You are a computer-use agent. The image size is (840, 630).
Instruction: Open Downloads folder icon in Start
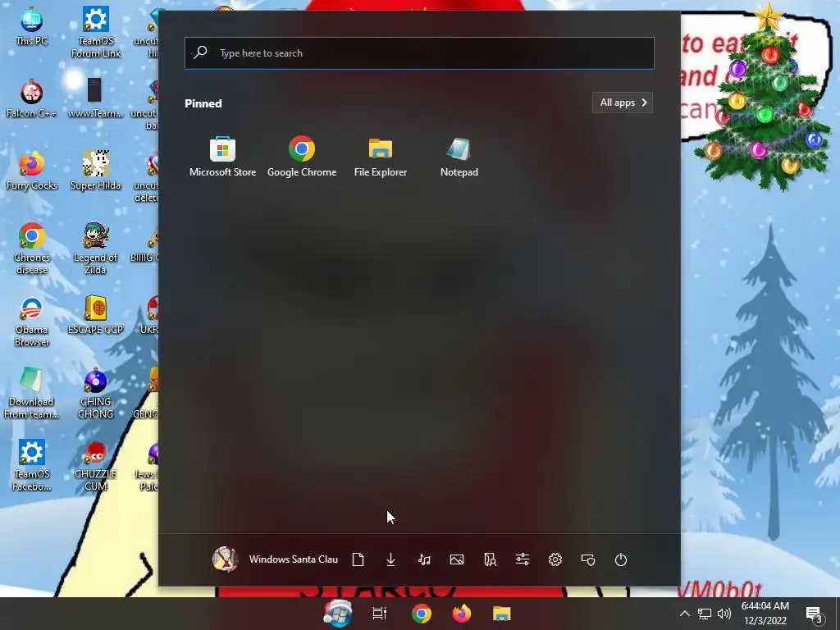tap(391, 559)
